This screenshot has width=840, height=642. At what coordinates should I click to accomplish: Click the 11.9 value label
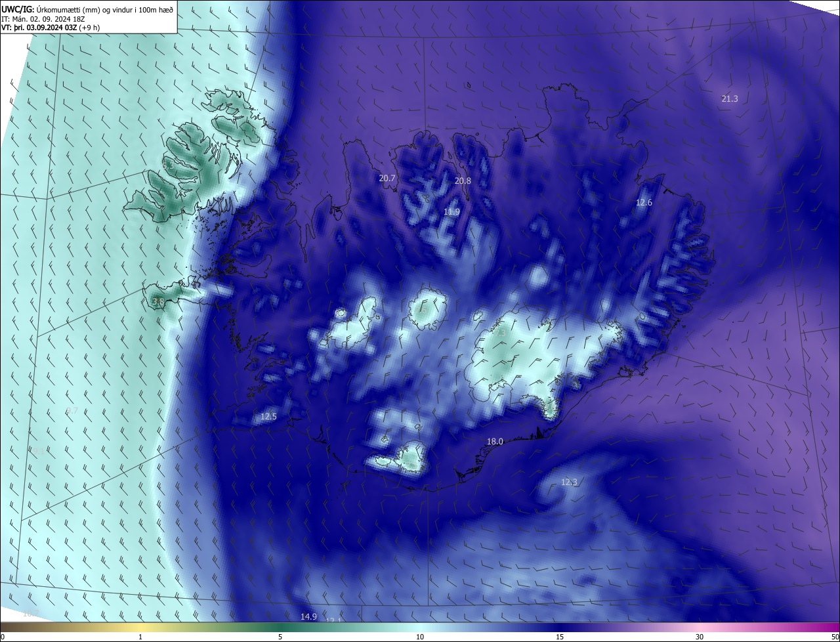pos(451,212)
